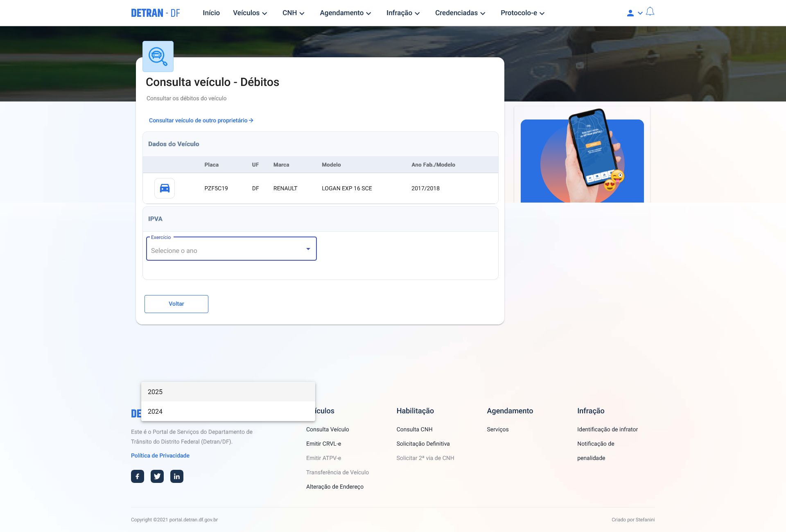Screen dimensions: 786x532
Task: Expand the CNH menu
Action: (293, 13)
